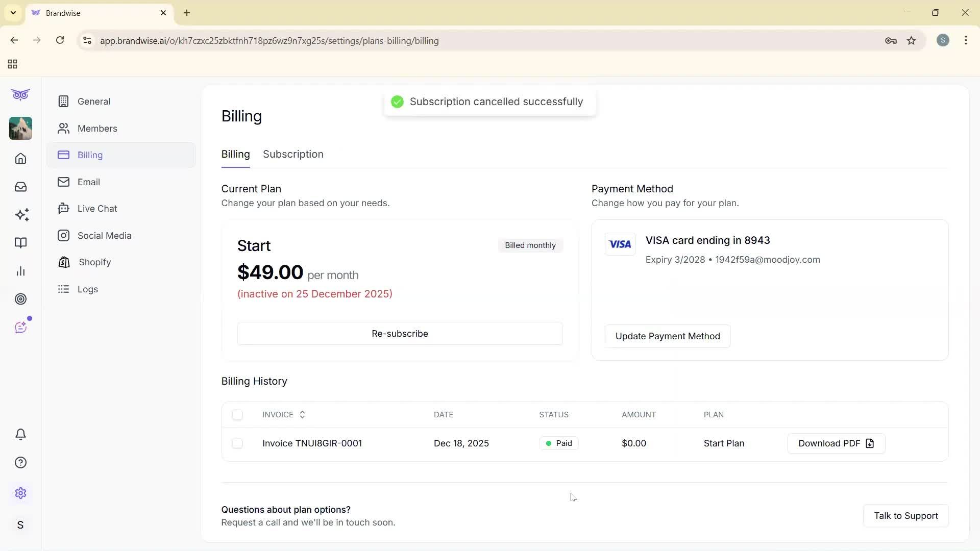
Task: Open the Inbox tray icon
Action: pos(20,187)
